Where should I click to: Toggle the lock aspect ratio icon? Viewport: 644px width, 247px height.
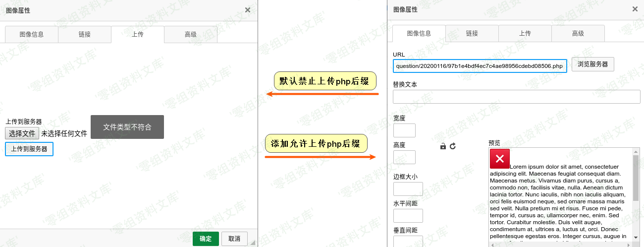(x=443, y=146)
